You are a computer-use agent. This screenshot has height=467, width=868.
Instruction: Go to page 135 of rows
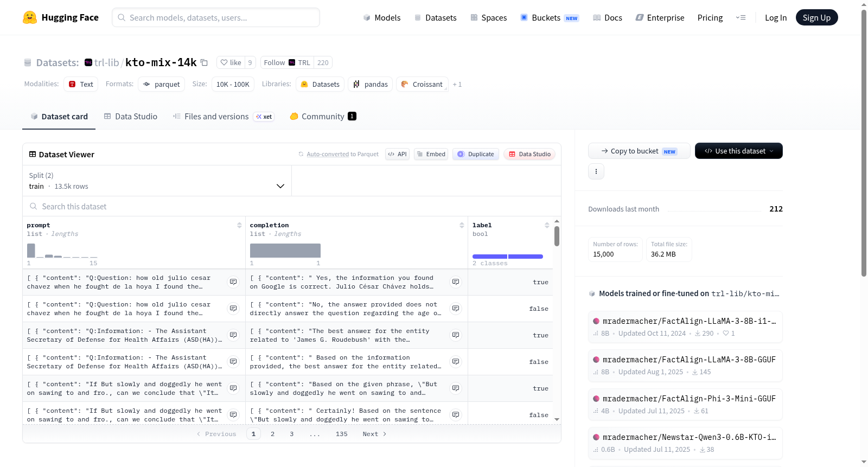tap(342, 434)
